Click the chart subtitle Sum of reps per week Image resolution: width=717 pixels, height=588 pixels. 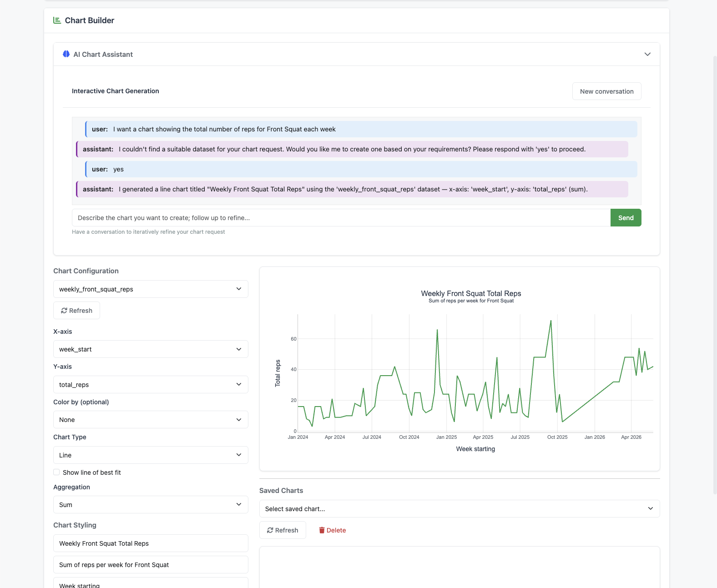coord(471,301)
